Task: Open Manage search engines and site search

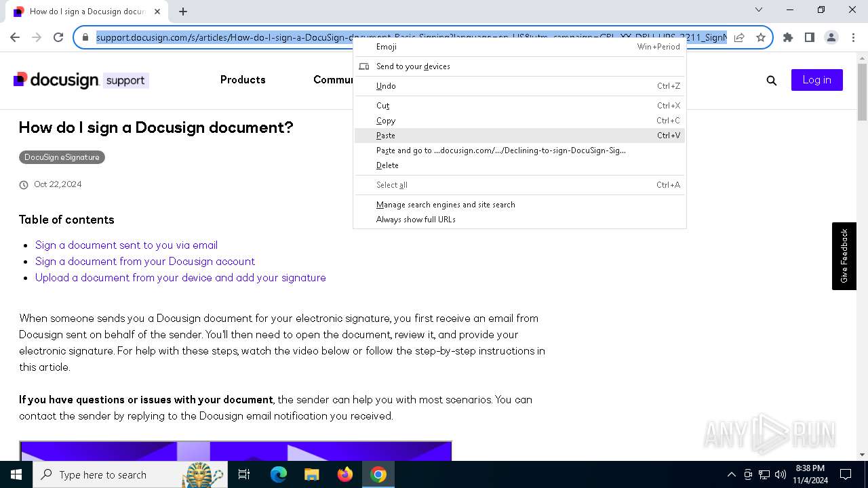Action: [519, 205]
